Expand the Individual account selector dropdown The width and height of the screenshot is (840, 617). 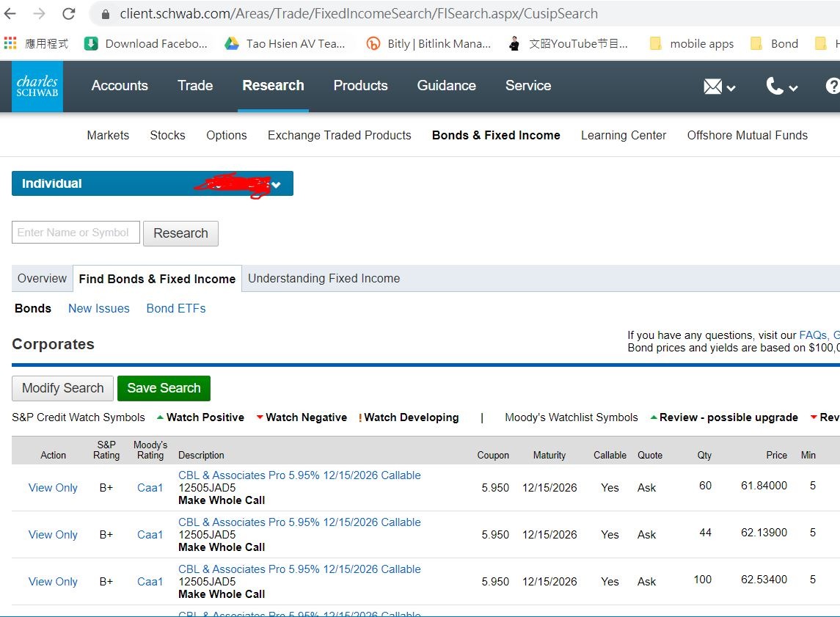(153, 183)
